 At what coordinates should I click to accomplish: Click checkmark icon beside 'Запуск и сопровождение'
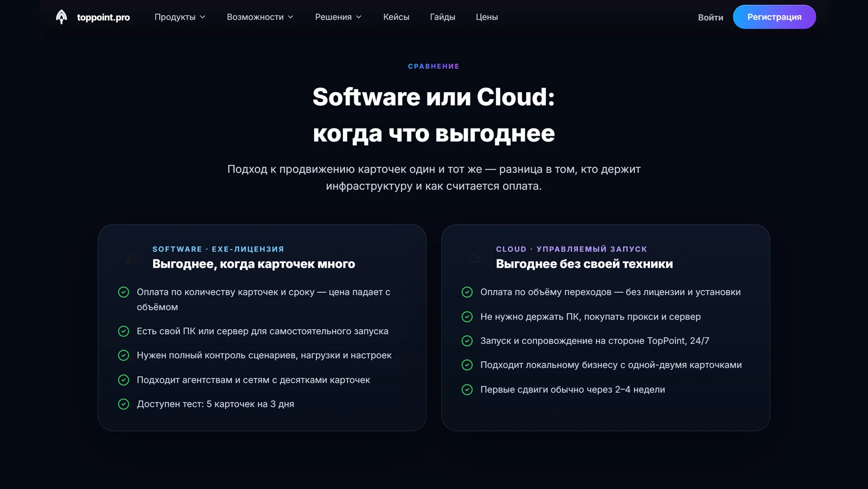[467, 341]
